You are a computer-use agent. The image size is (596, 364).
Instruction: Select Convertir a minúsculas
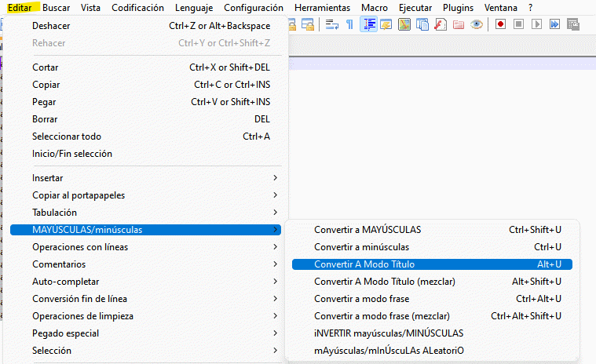click(x=432, y=246)
